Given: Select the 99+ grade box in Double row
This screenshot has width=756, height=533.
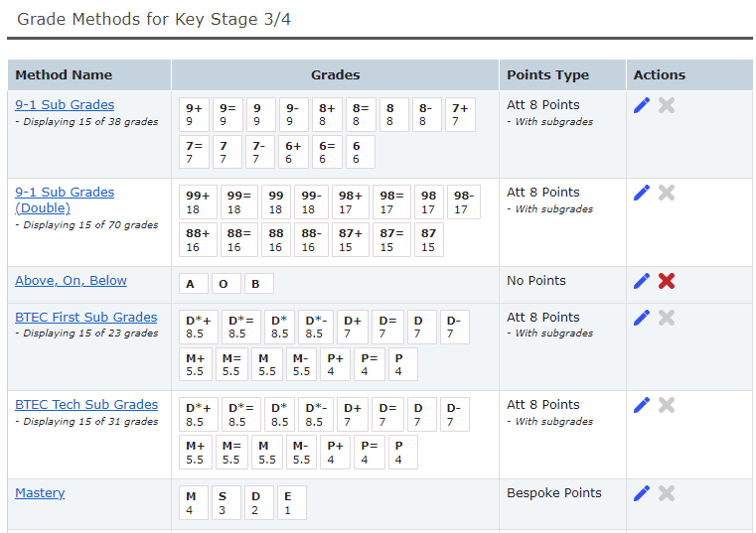Looking at the screenshot, I should point(199,201).
